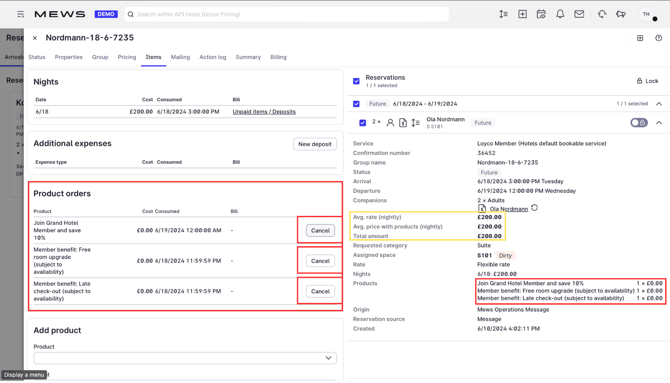Open the Summary tab
This screenshot has width=670, height=383.
point(248,57)
